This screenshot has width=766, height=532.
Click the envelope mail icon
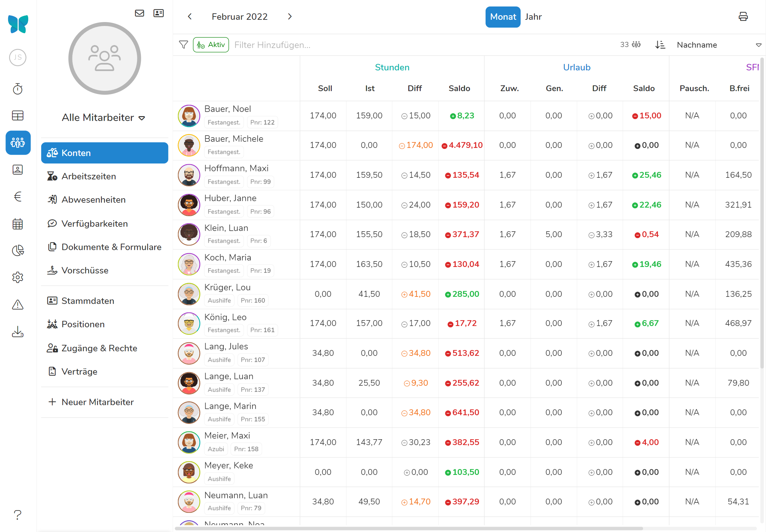pyautogui.click(x=139, y=13)
